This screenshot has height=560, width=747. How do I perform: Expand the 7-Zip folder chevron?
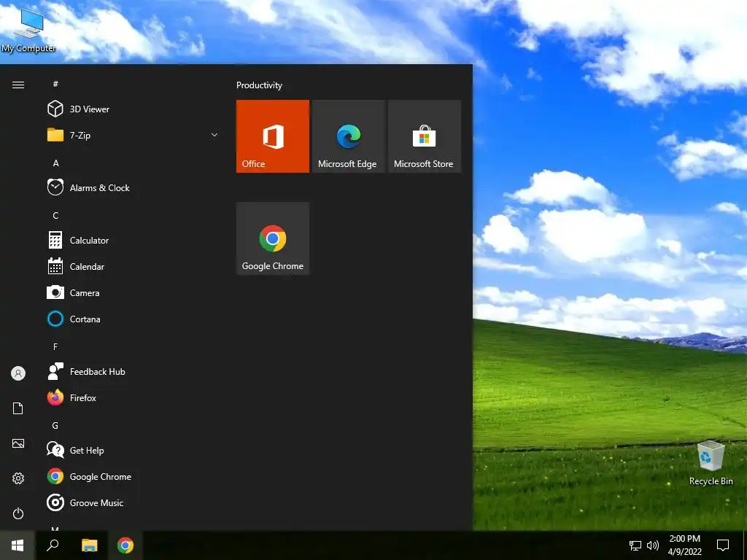214,135
